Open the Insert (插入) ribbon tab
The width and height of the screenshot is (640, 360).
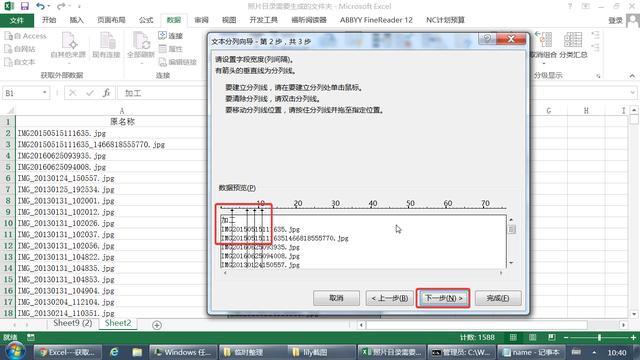[76, 20]
